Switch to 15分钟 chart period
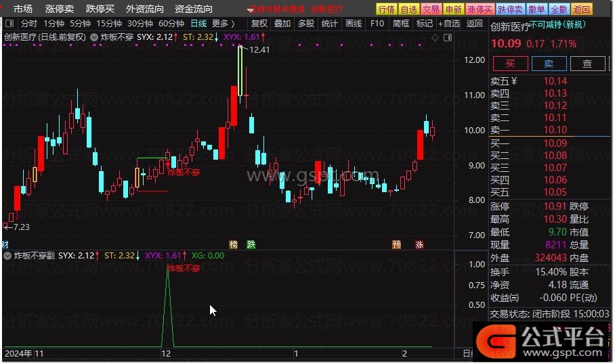This screenshot has height=364, width=615. [x=109, y=24]
